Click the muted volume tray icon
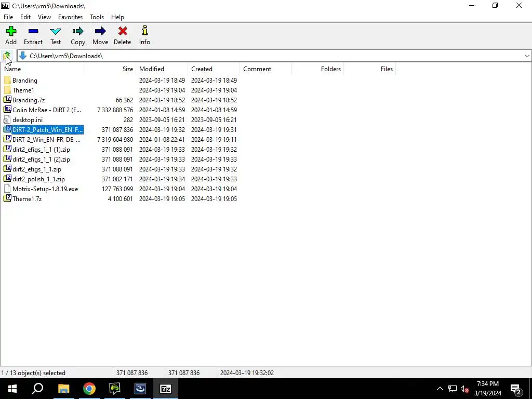 [464, 389]
